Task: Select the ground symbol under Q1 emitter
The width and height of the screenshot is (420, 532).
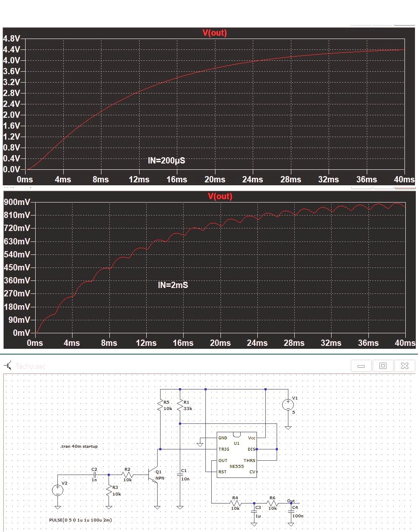Action: 157,507
